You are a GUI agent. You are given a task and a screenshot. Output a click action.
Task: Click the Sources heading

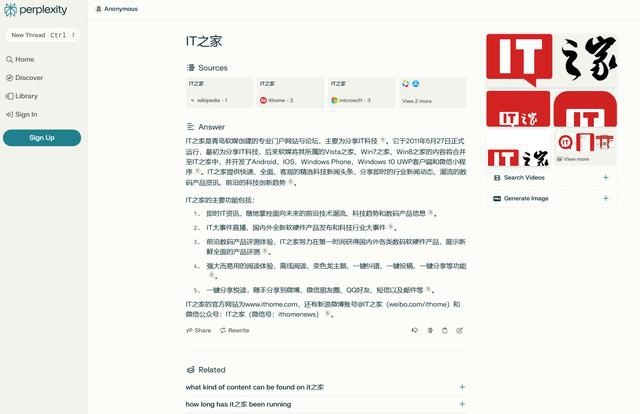point(213,68)
